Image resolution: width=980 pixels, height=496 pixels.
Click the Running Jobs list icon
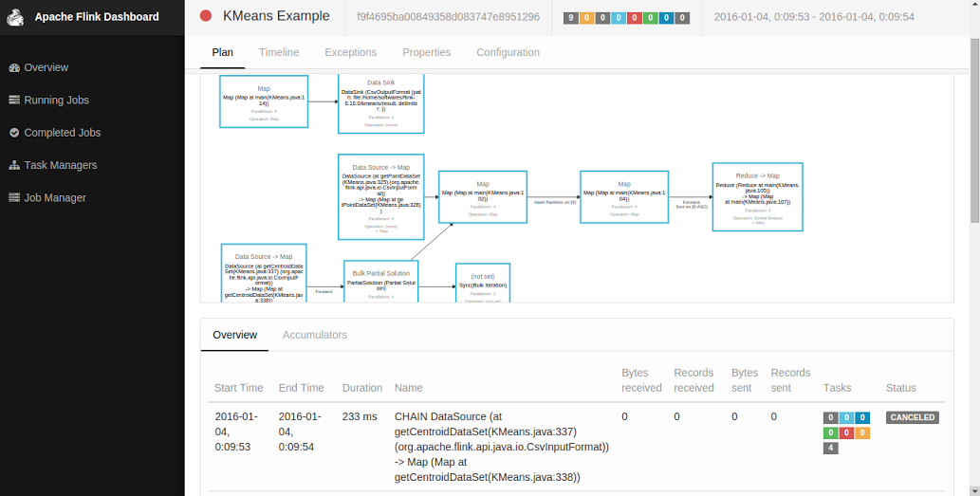(x=14, y=100)
